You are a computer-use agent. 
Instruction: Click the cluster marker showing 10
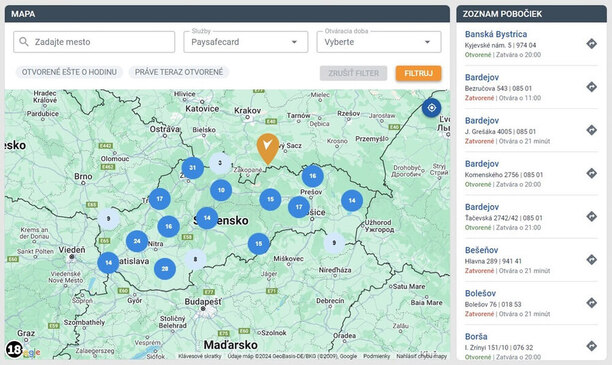221,190
